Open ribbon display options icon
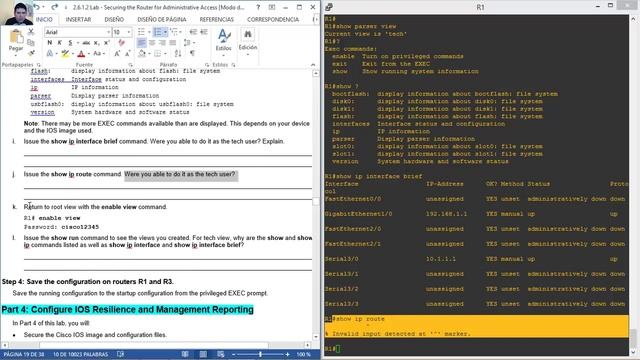640x360 pixels. [272, 7]
